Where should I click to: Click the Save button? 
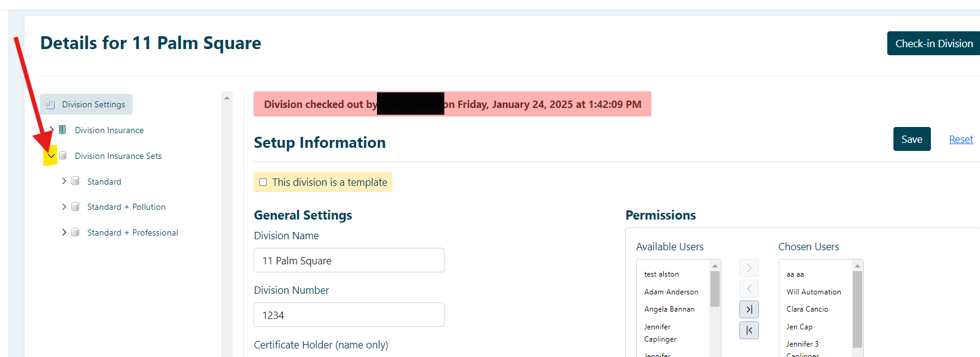(912, 139)
